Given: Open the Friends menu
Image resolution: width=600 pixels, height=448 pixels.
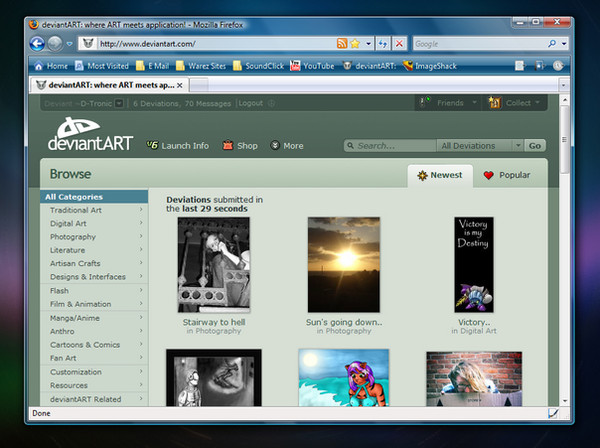Looking at the screenshot, I should (x=448, y=103).
